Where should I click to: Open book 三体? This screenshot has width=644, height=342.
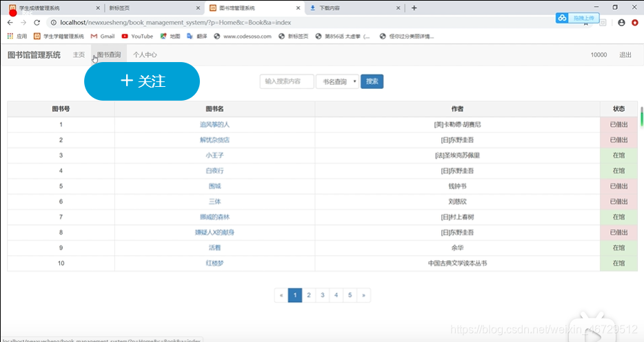pyautogui.click(x=215, y=201)
